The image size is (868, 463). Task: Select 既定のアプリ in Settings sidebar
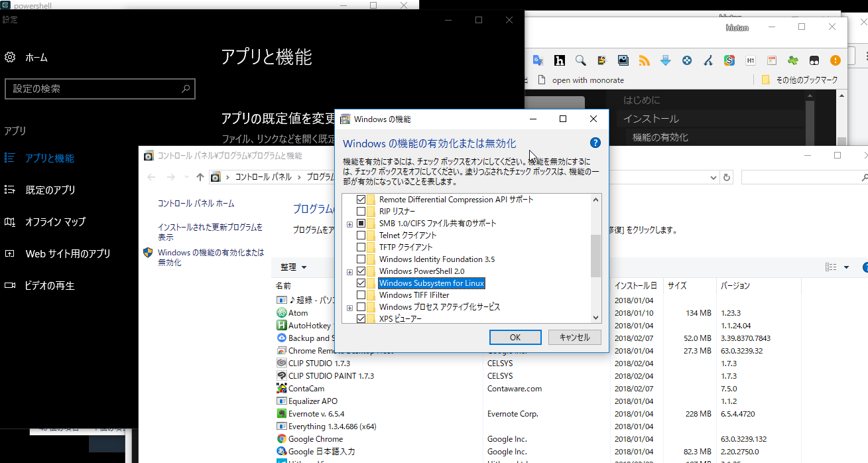tap(50, 190)
